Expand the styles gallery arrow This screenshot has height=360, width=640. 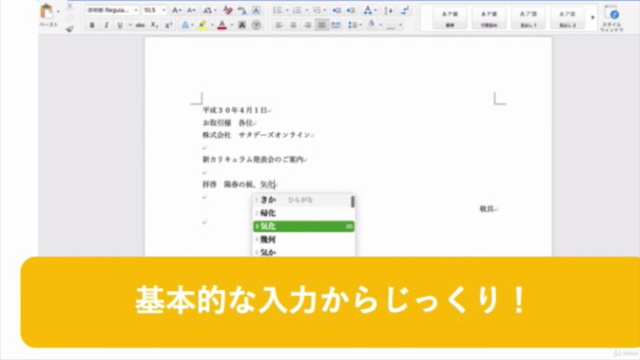593,18
